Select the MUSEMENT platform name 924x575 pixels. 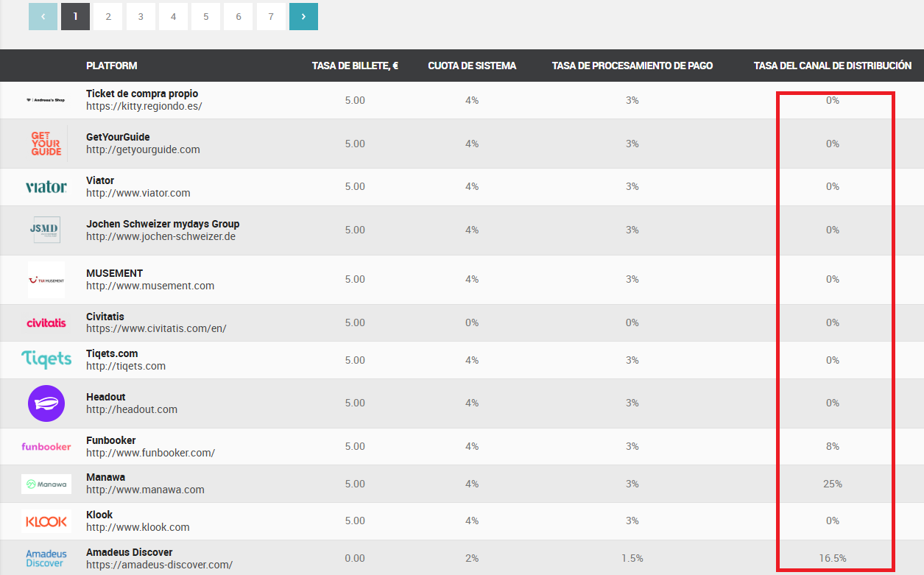click(114, 273)
